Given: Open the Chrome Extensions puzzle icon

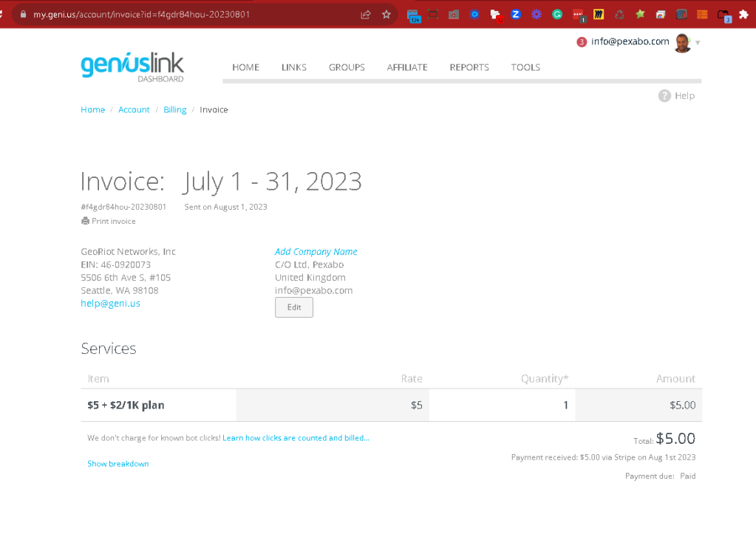Looking at the screenshot, I should click(x=744, y=15).
